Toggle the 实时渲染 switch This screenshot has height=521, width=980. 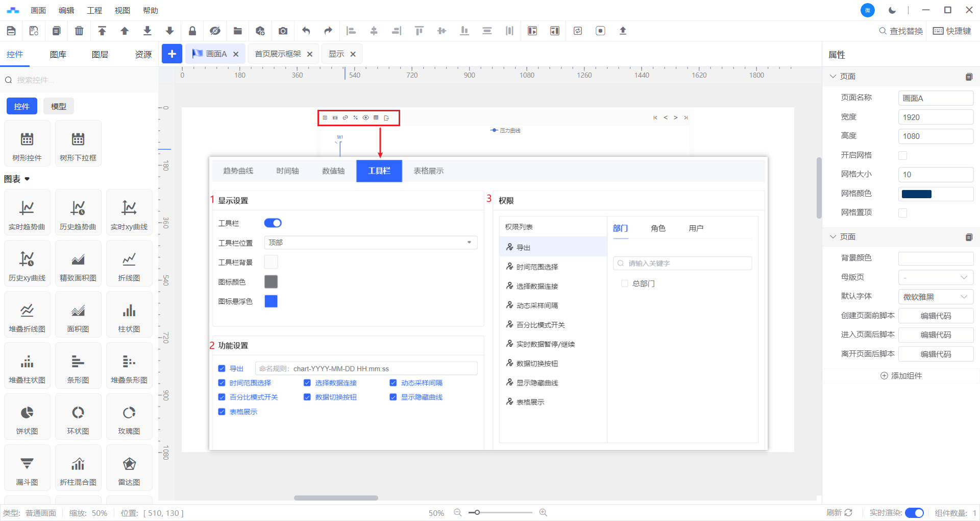914,513
